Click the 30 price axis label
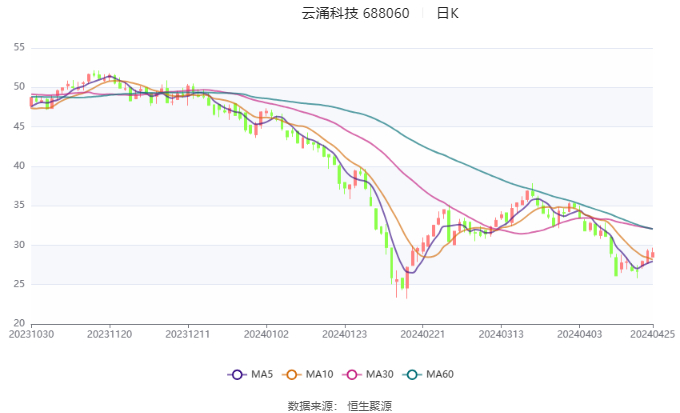This screenshot has width=680, height=413. pyautogui.click(x=20, y=245)
